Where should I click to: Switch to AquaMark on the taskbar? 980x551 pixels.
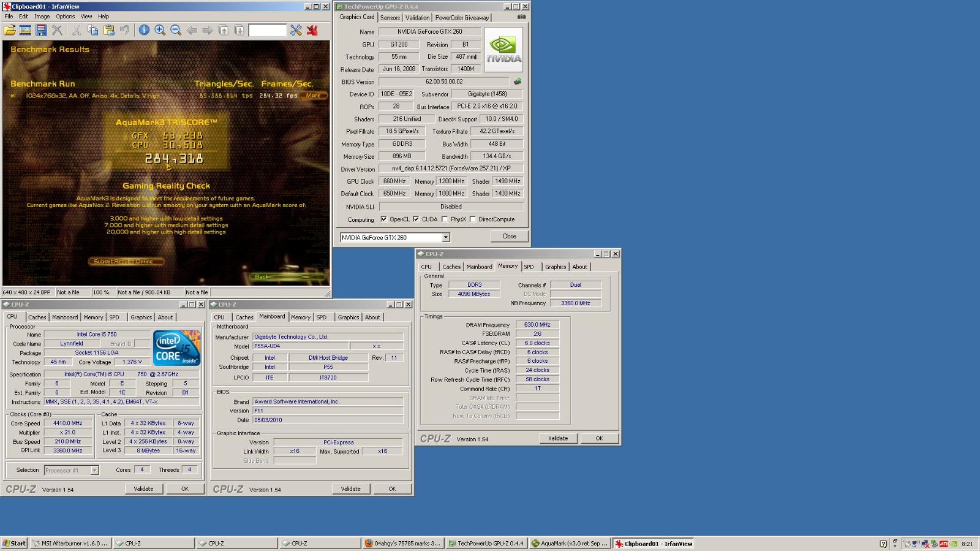(570, 544)
